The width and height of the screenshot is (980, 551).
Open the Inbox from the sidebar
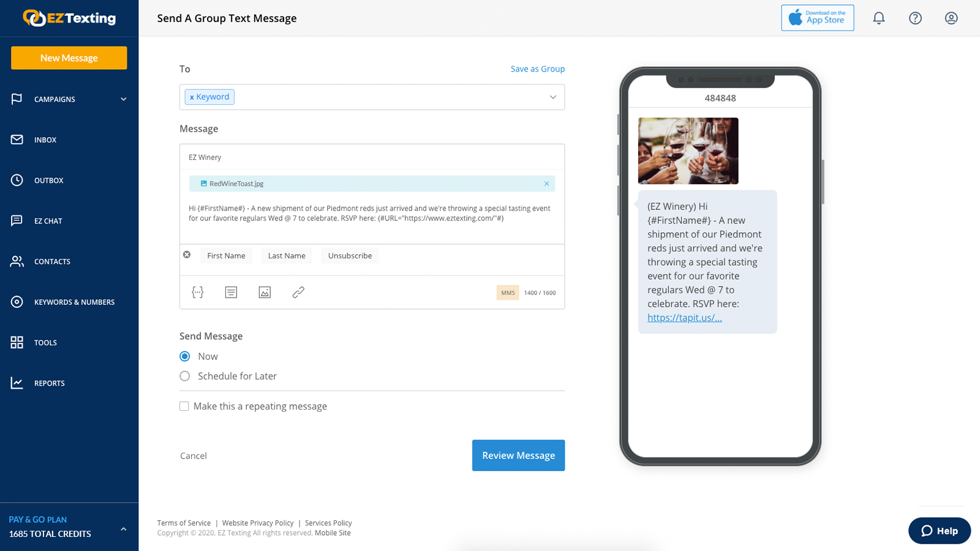pyautogui.click(x=45, y=140)
